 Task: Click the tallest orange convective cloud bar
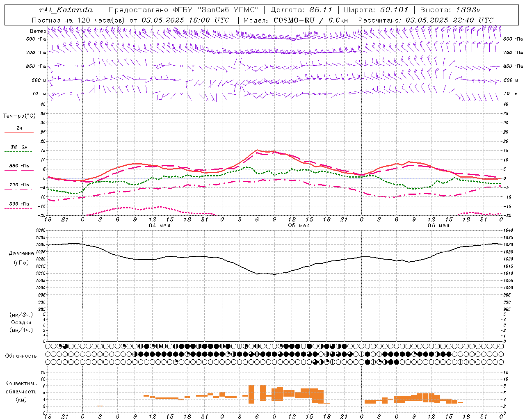(251, 394)
